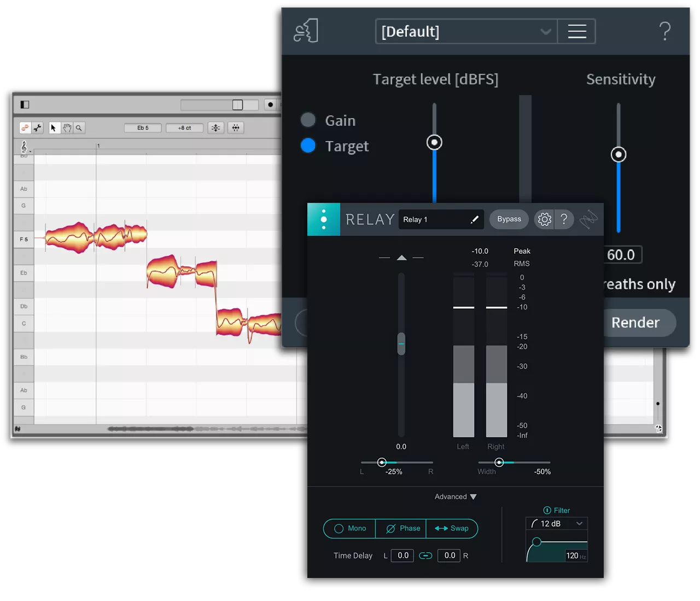
Task: Click the 120 Hz filter frequency value
Action: pyautogui.click(x=576, y=556)
